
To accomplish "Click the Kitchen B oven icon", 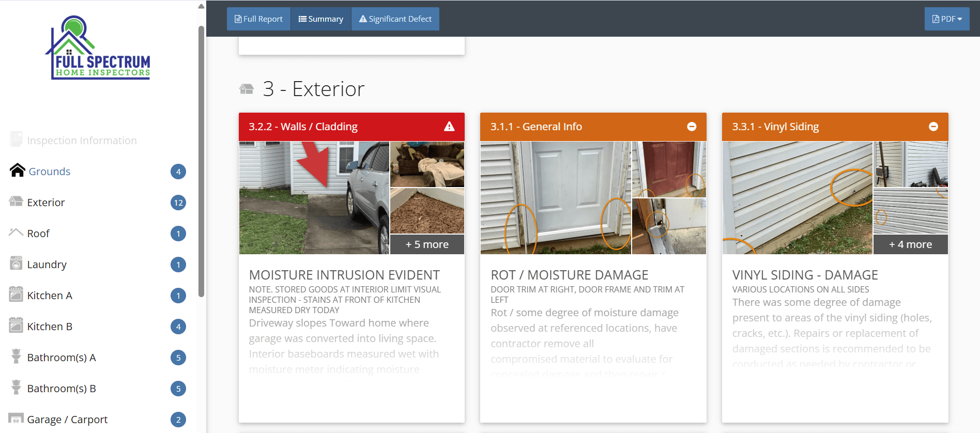I will 16,325.
